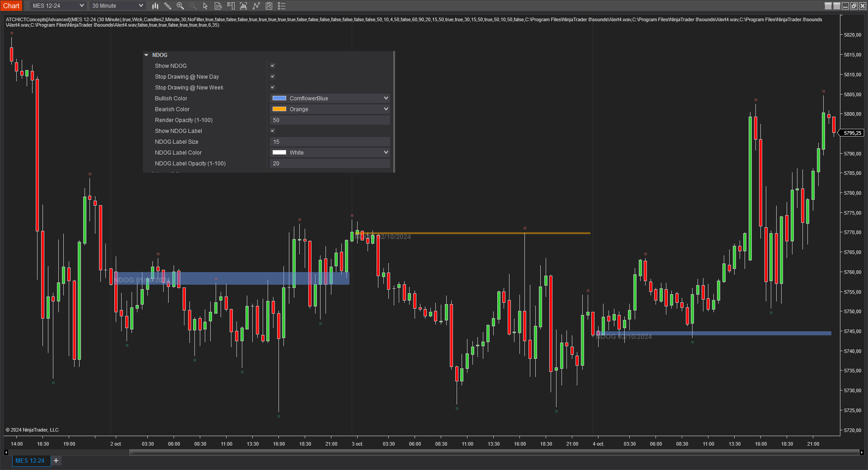This screenshot has height=470, width=868.
Task: Open NDOG Label Color White dropdown
Action: click(330, 153)
